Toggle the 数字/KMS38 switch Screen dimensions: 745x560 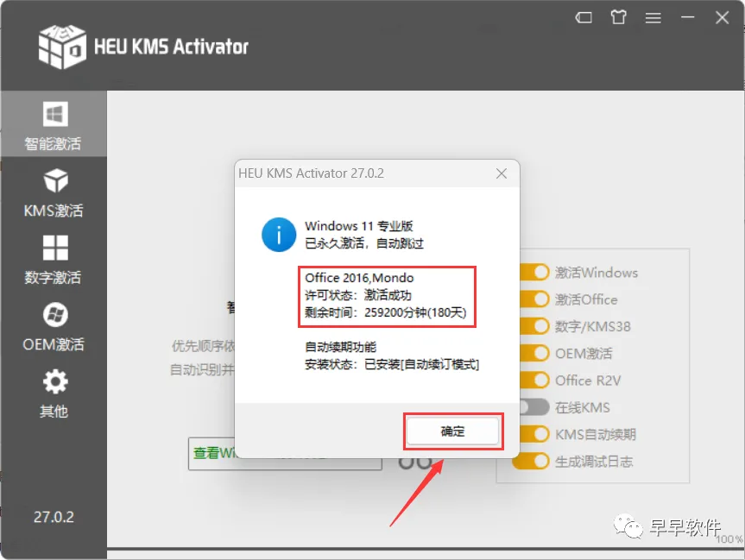pyautogui.click(x=534, y=326)
